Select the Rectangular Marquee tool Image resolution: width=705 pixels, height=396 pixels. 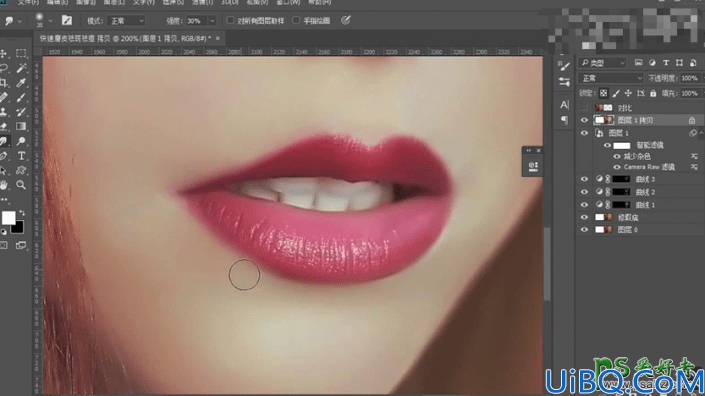pyautogui.click(x=21, y=53)
